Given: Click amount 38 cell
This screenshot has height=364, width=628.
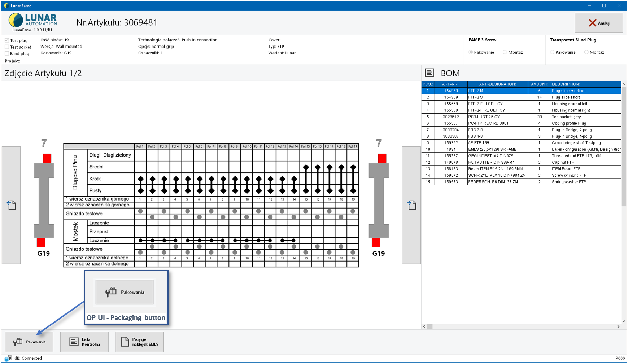Looking at the screenshot, I should click(x=539, y=117).
